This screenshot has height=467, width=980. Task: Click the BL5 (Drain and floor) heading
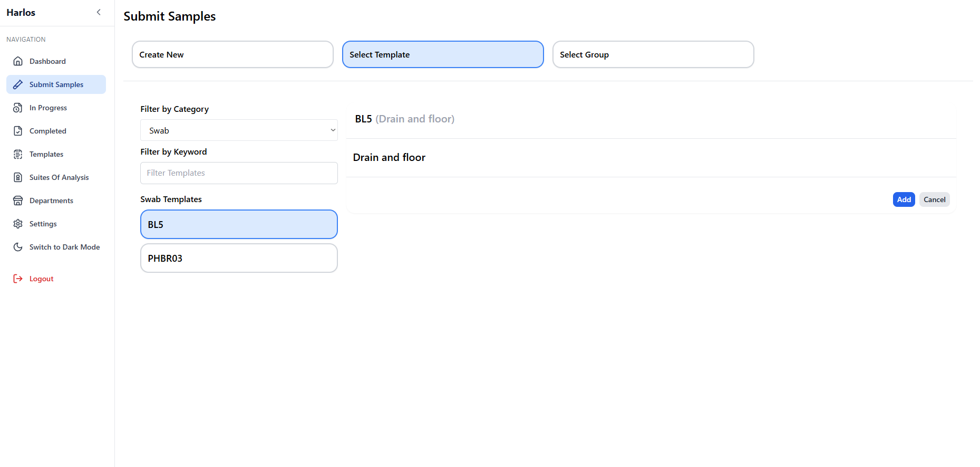(404, 119)
